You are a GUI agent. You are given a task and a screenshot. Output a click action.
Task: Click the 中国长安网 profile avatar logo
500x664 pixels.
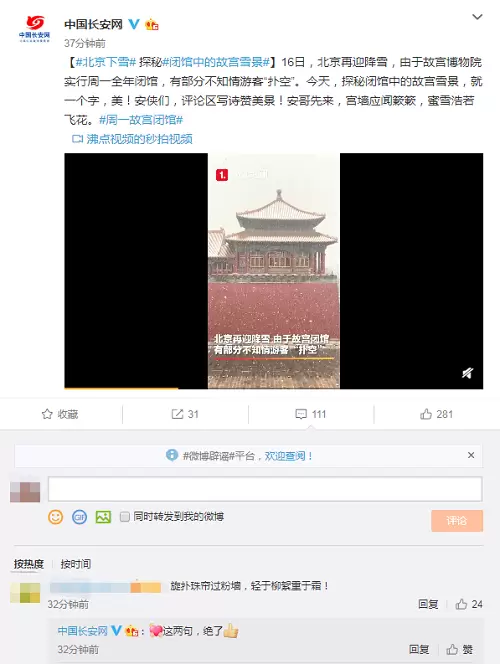[x=34, y=29]
